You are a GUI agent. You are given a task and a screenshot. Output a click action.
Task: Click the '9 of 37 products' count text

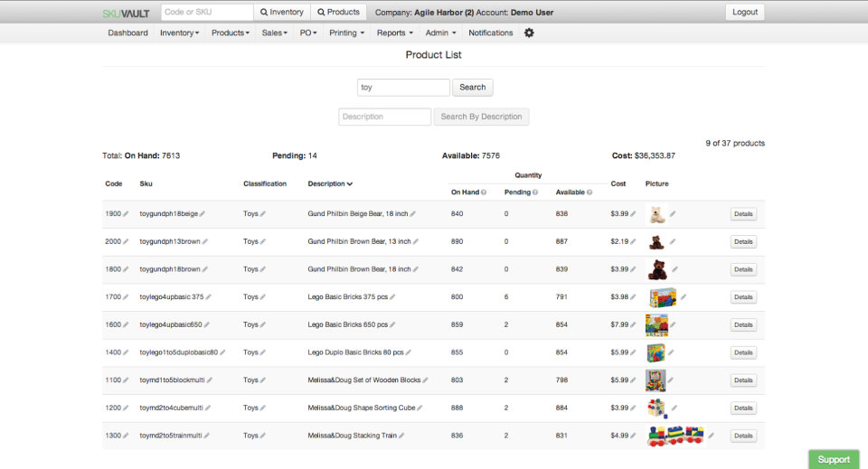[x=734, y=144]
